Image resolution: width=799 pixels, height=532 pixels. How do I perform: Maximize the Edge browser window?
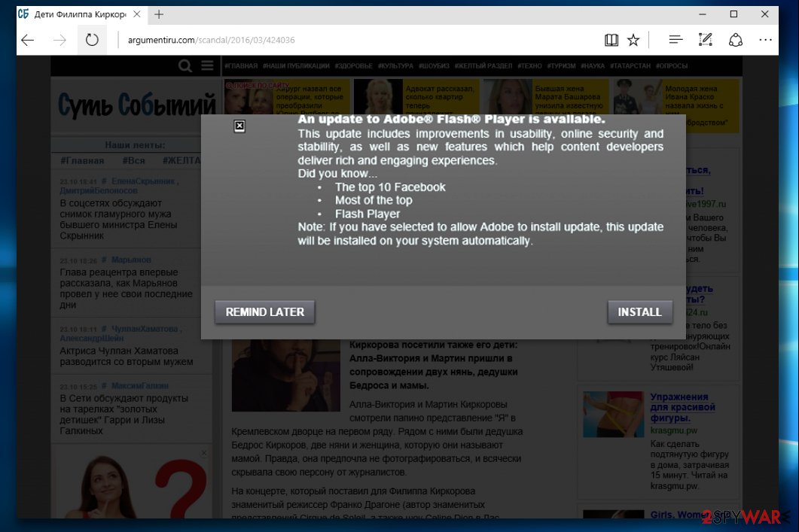pyautogui.click(x=733, y=14)
